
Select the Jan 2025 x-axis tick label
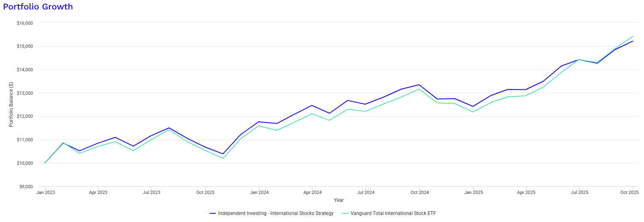coord(473,192)
